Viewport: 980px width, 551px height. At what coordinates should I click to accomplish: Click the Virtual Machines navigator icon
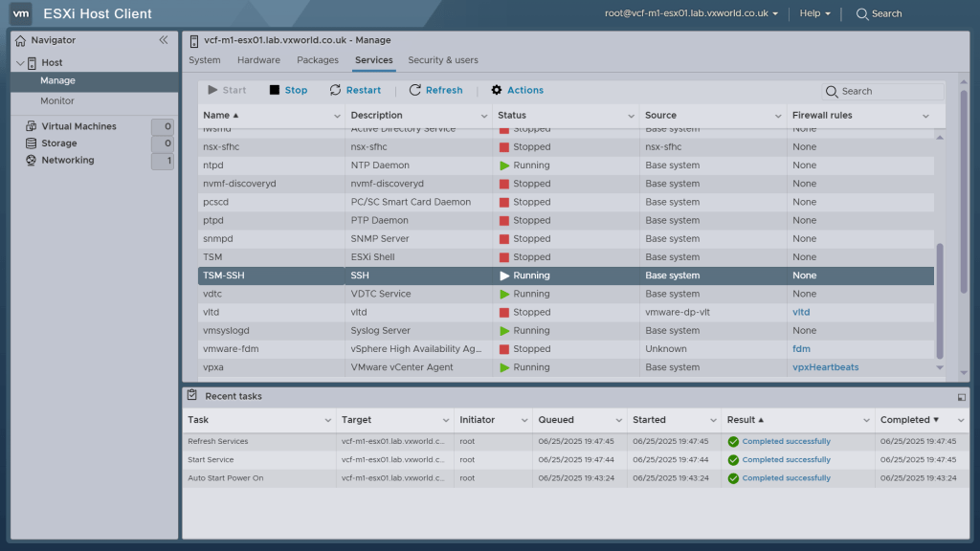32,126
